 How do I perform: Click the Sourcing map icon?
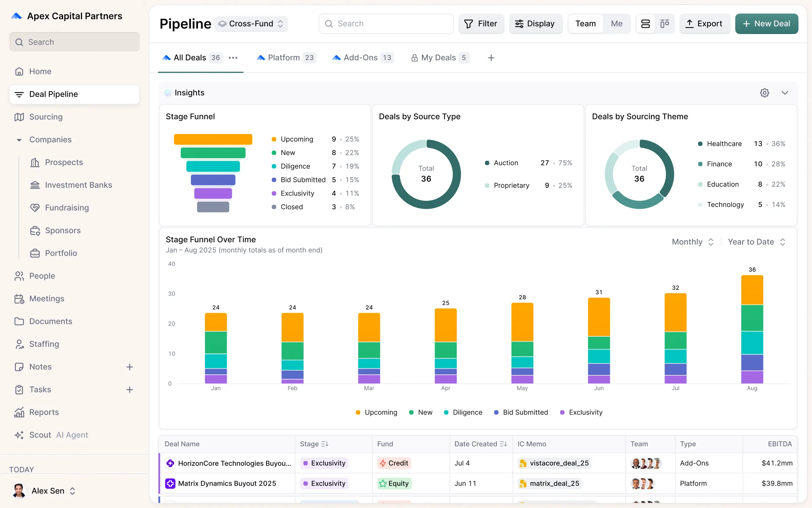19,117
